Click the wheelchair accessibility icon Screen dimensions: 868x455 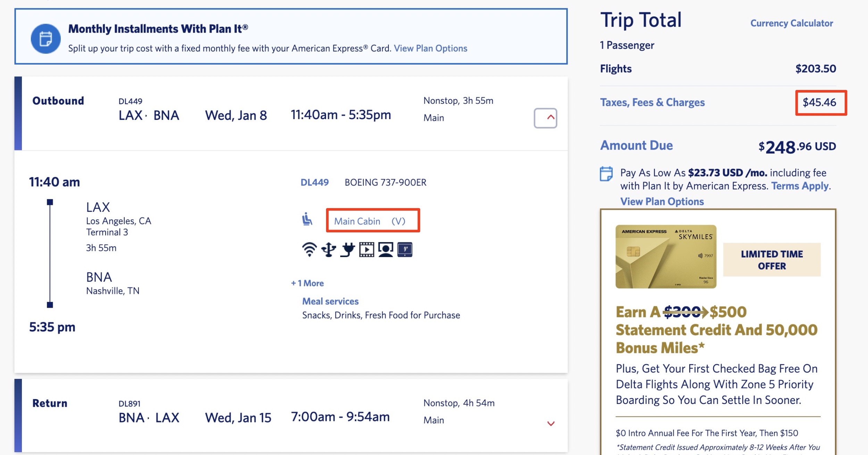(x=307, y=220)
